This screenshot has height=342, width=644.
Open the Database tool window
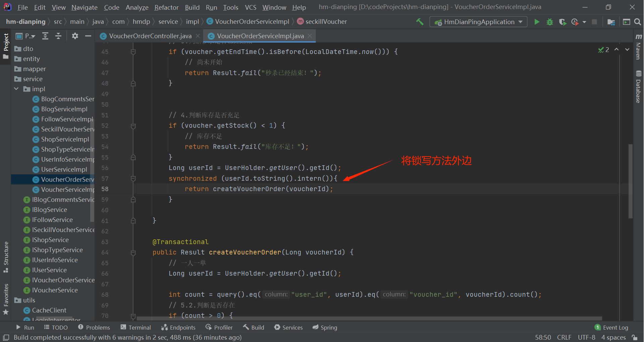click(638, 87)
